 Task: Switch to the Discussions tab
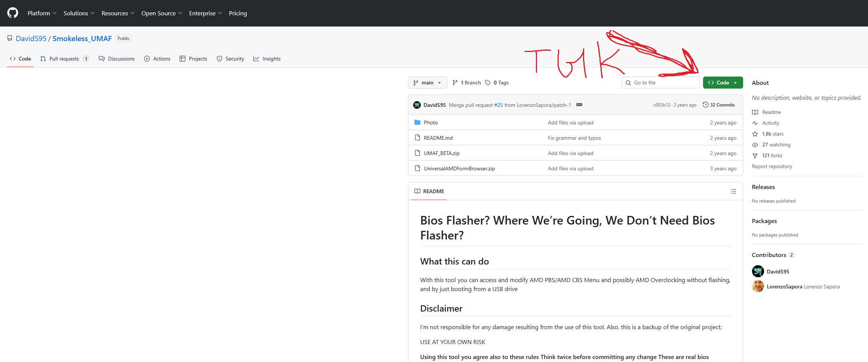tap(117, 59)
